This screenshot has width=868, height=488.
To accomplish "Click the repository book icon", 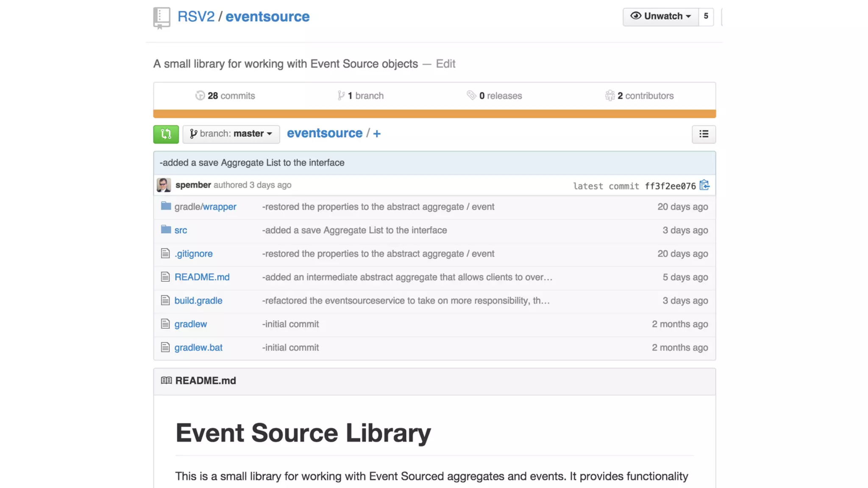I will [x=161, y=18].
